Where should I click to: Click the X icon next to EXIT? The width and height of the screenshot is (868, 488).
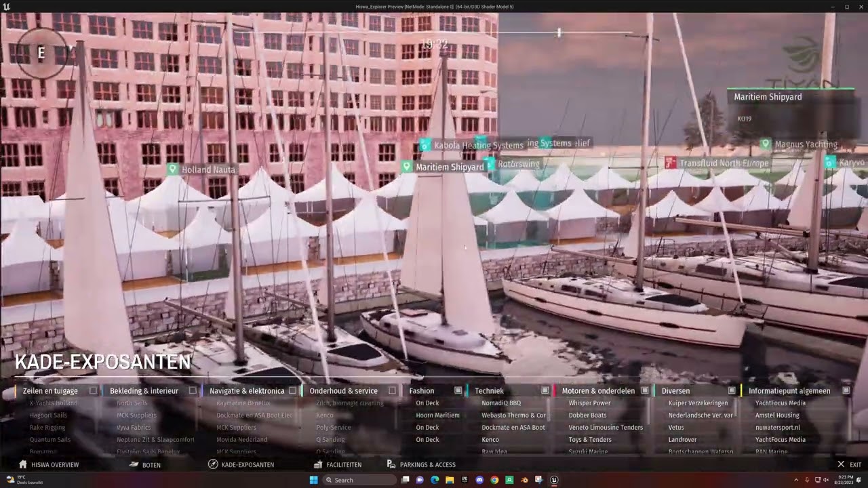point(841,464)
